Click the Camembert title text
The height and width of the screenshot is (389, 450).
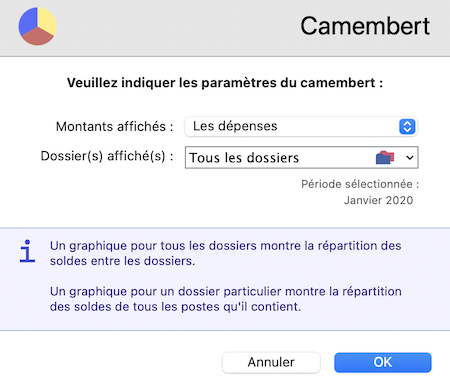(x=365, y=26)
